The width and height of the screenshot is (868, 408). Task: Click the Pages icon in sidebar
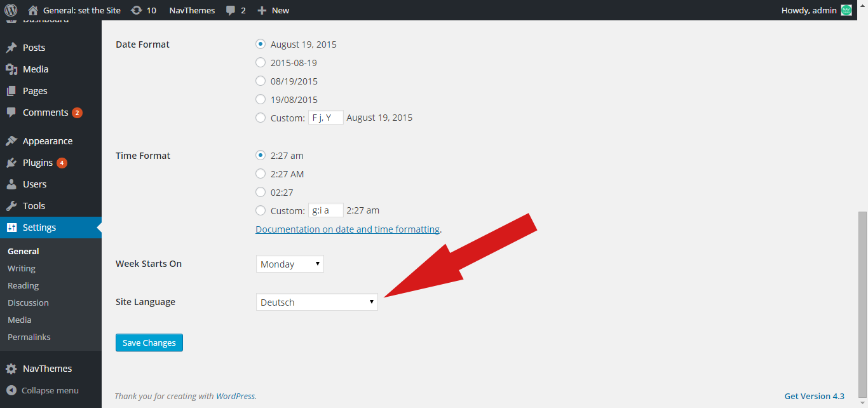[11, 91]
